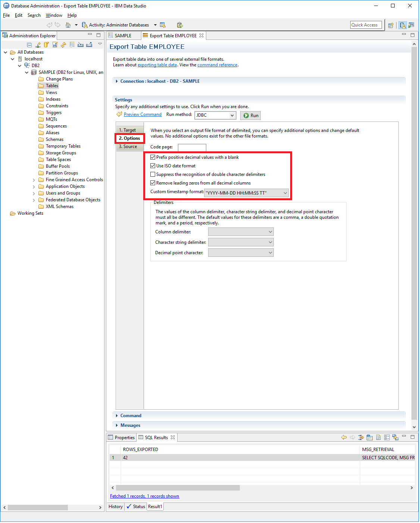Click the yellow back arrow in SQL Results
The image size is (420, 523).
[344, 438]
